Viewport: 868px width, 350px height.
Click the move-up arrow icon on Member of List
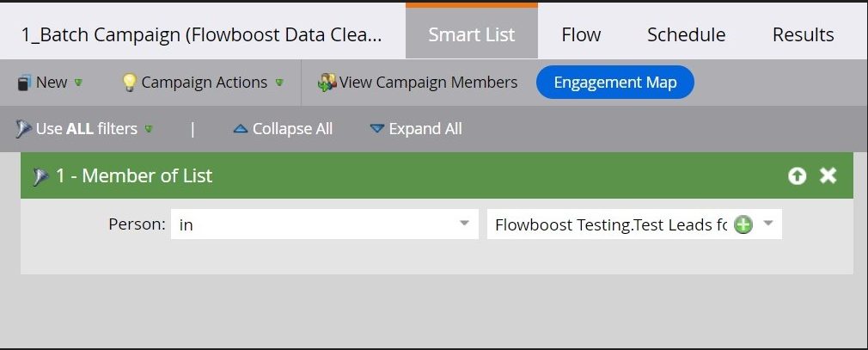point(798,176)
